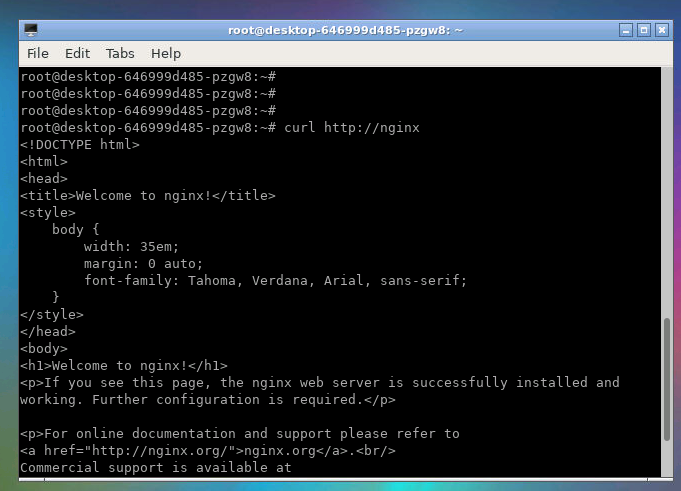
Task: Click the '<h1>Welcome to nginx!</h1>' line
Action: click(x=124, y=366)
